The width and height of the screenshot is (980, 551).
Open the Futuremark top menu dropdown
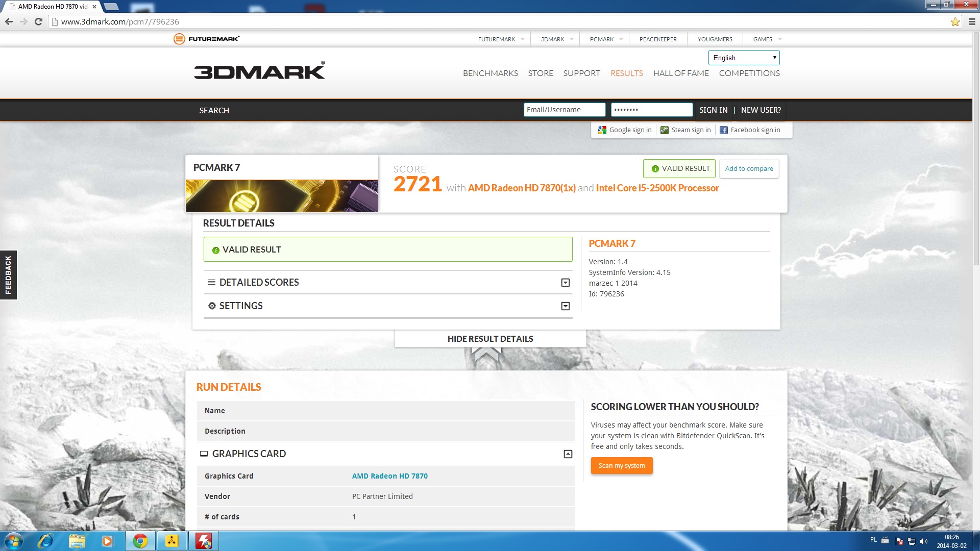[x=501, y=39]
